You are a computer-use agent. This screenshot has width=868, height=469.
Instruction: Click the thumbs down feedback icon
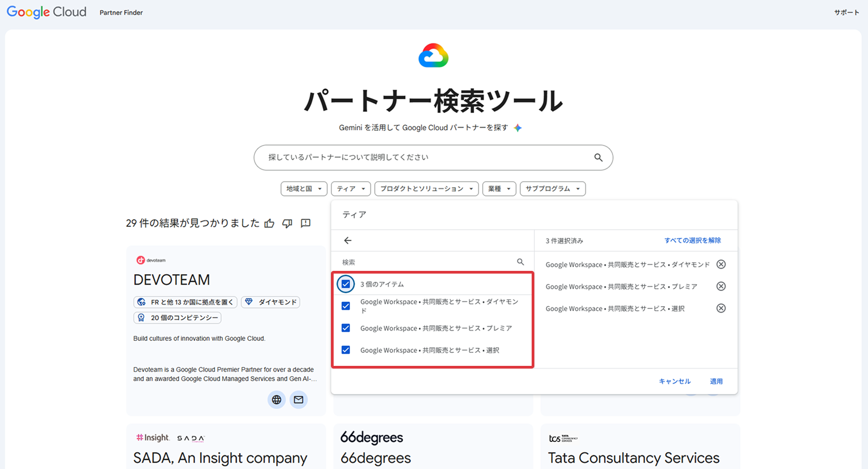click(x=288, y=223)
